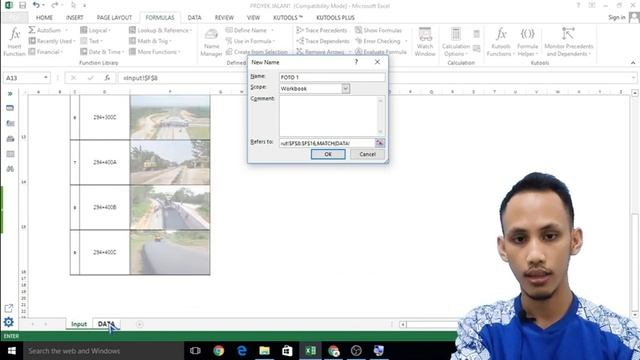Viewport: 640px width, 360px height.
Task: Click collapse dialog range selector icon
Action: (380, 143)
